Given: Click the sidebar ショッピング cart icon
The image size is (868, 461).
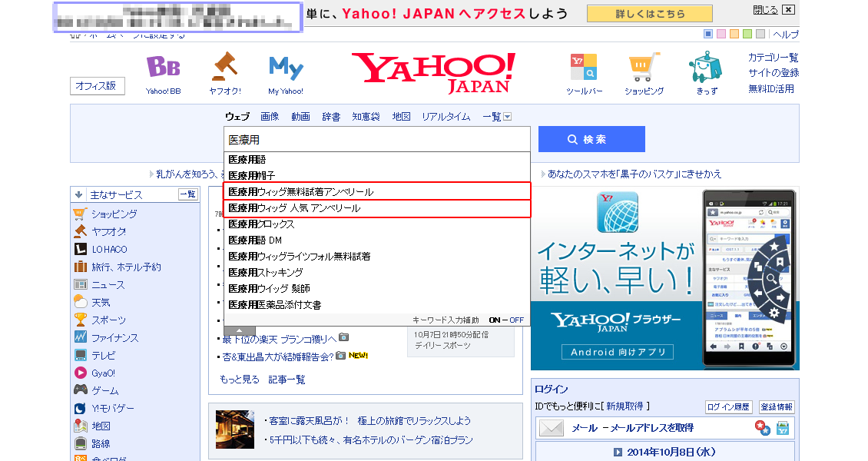Looking at the screenshot, I should click(80, 214).
